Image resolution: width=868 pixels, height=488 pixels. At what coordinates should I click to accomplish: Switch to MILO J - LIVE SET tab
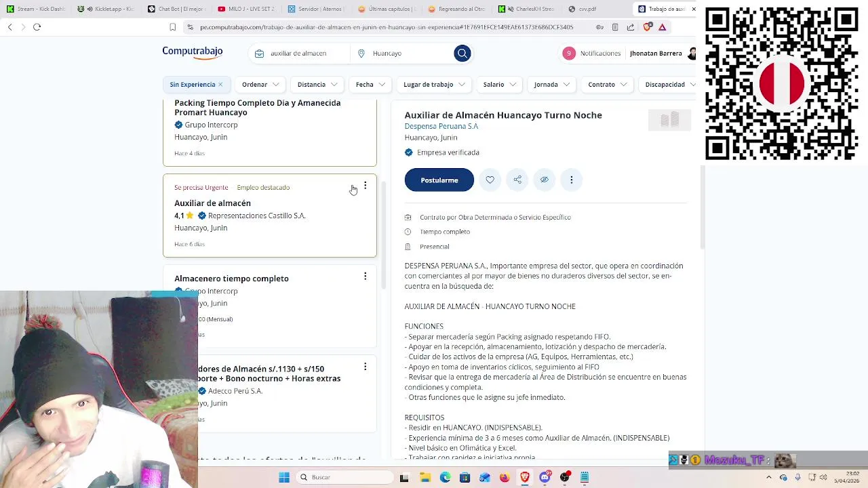[246, 9]
